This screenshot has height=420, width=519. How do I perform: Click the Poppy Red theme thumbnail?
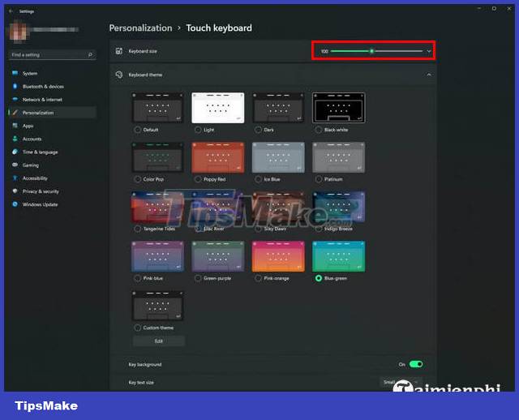click(218, 157)
